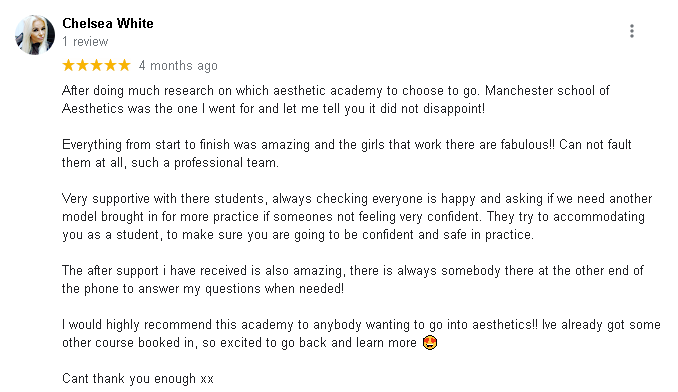Click the fourth rating star
678x392 pixels.
pos(110,65)
